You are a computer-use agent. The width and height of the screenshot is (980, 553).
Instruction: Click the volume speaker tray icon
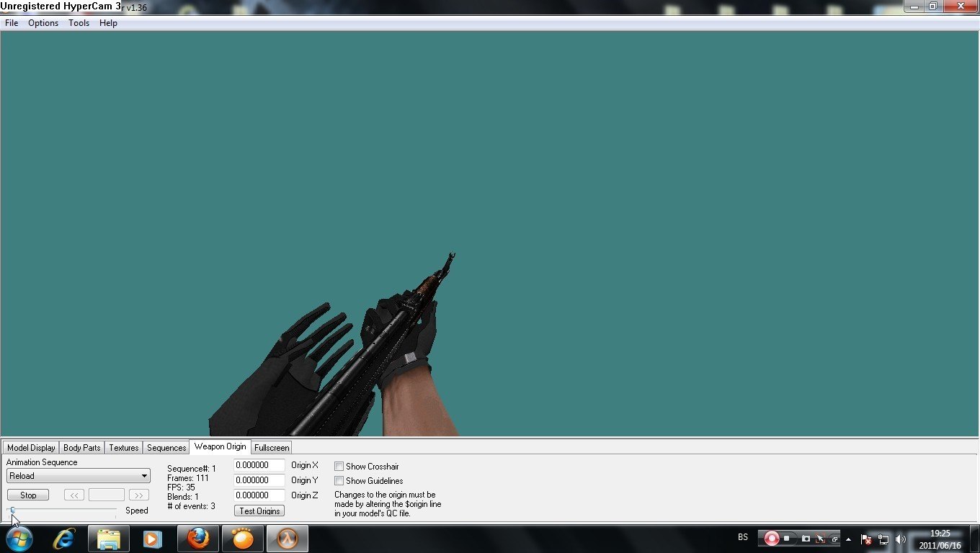tap(900, 539)
